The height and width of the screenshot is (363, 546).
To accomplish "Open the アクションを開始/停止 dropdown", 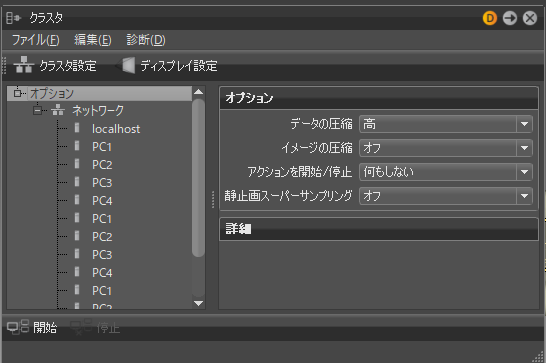I will [446, 172].
